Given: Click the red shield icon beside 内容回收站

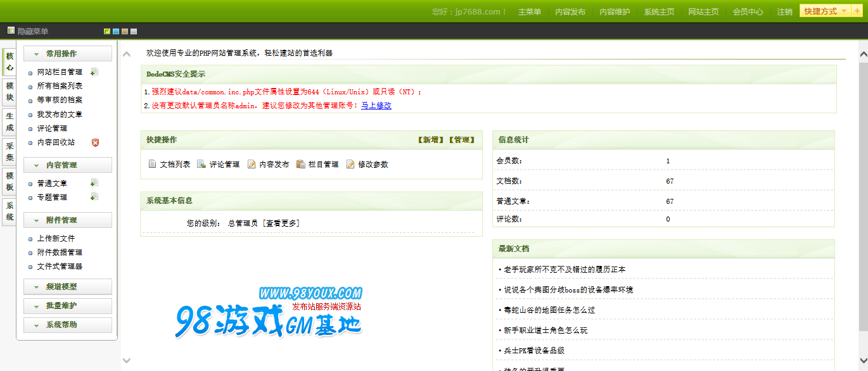Looking at the screenshot, I should pyautogui.click(x=95, y=142).
